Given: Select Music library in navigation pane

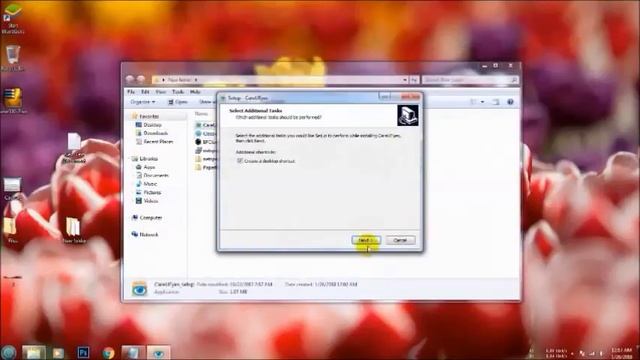Looking at the screenshot, I should coord(150,184).
